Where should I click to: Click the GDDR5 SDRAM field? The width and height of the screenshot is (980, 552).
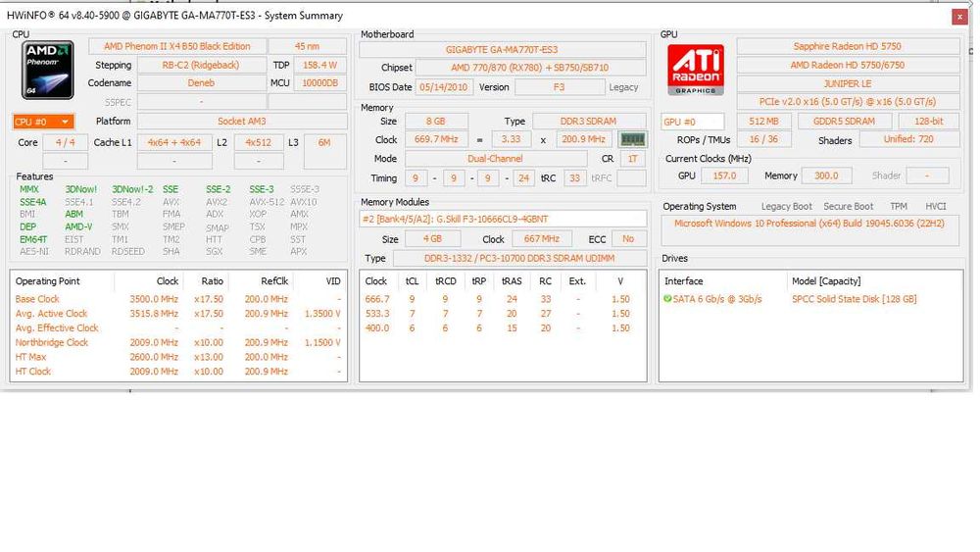[x=844, y=122]
